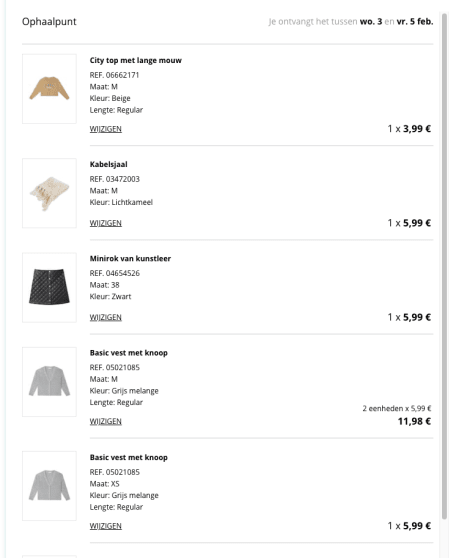Image resolution: width=475 pixels, height=558 pixels.
Task: Click WIJZIGEN for Minirok van kunstleer
Action: 106,317
